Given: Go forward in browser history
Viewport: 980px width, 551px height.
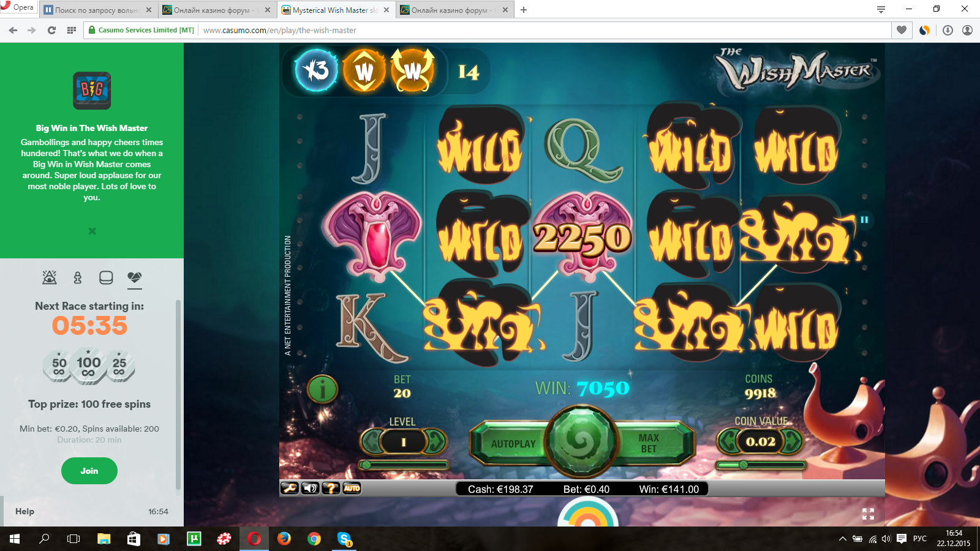Looking at the screenshot, I should pos(32,30).
